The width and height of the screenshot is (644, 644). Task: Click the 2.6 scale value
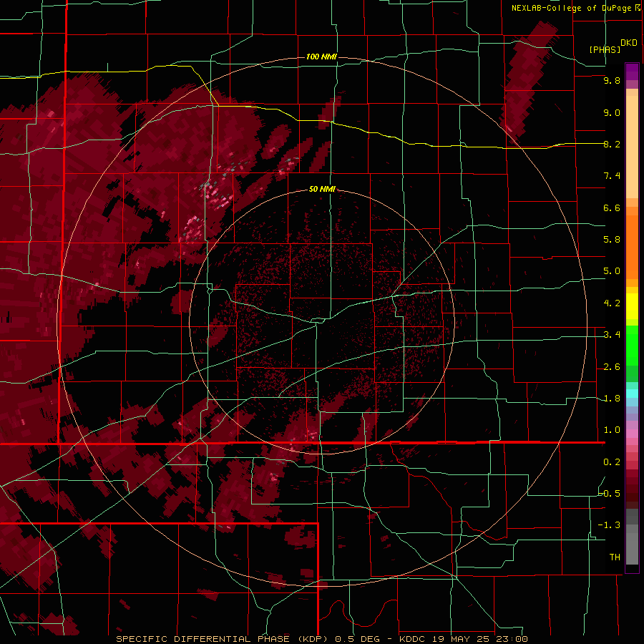point(612,367)
